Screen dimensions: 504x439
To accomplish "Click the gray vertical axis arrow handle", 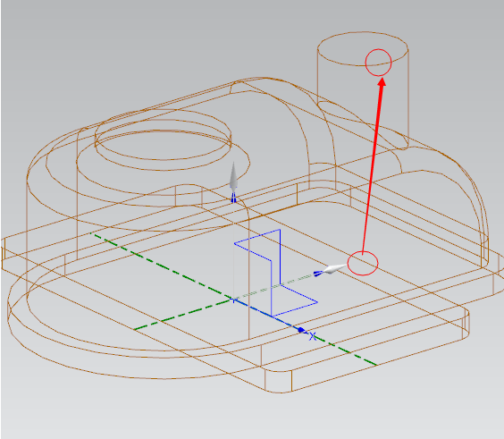I will point(233,176).
